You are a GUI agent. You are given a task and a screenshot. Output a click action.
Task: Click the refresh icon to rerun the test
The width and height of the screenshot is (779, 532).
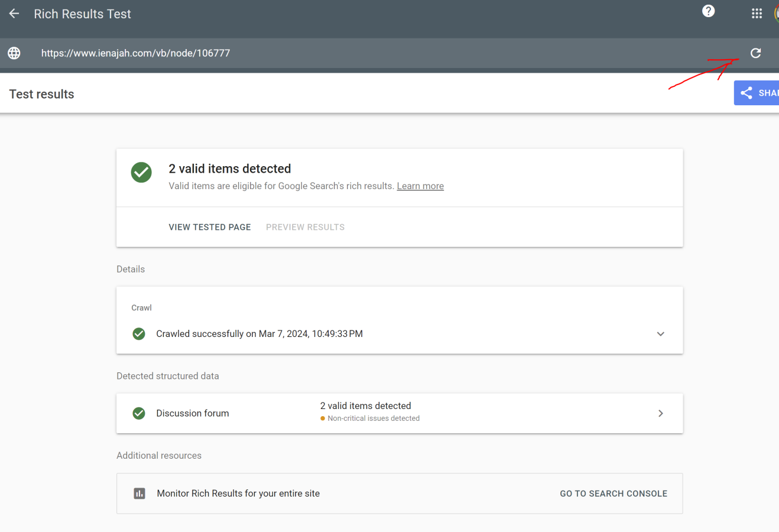(755, 53)
